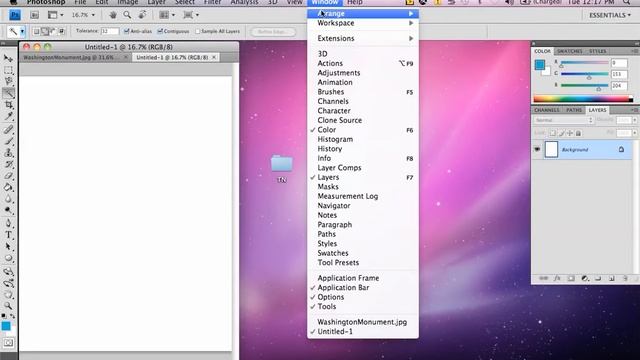
Task: Click the green G slider track
Action: (584, 74)
